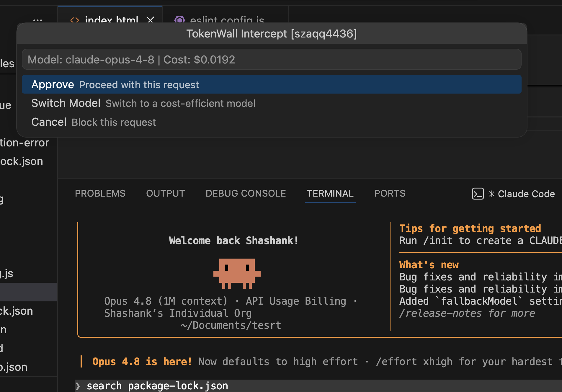This screenshot has height=392, width=562.
Task: Click the terminal prompt 'search package-lock.json'
Action: coord(157,386)
